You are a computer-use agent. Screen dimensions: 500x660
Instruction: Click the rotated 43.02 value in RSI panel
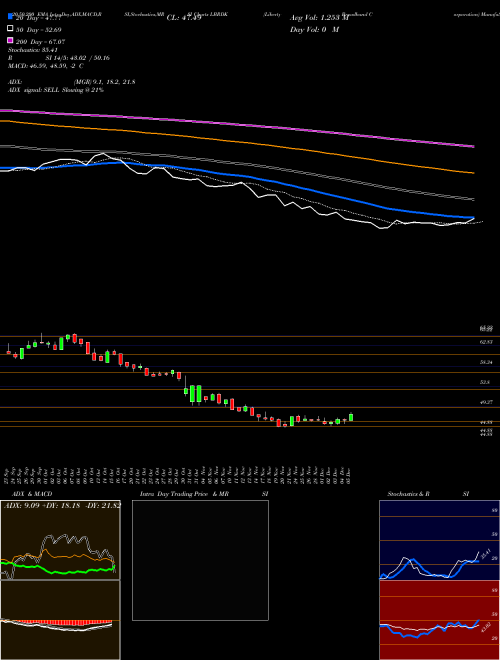click(485, 626)
